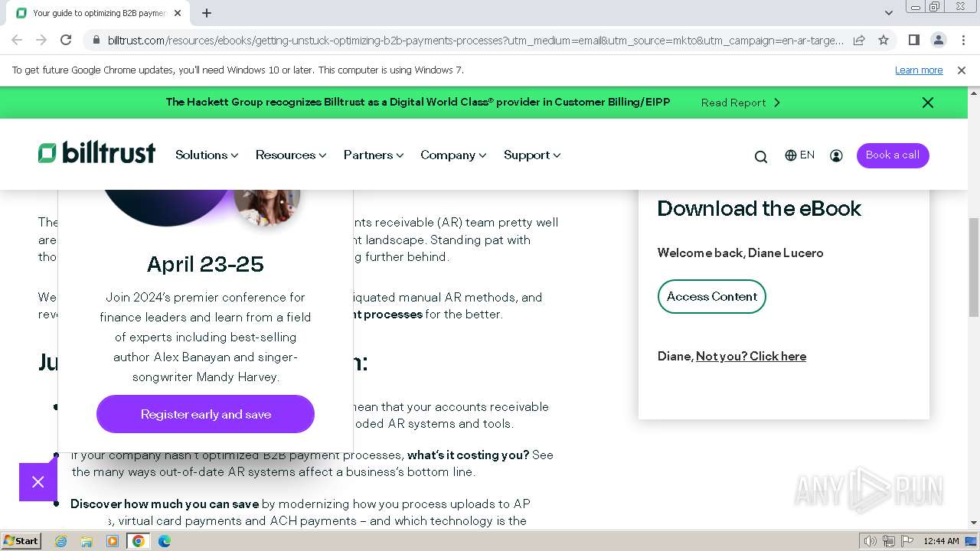Switch to Chrome taskbar icon
Viewport: 980px width, 551px height.
click(139, 541)
